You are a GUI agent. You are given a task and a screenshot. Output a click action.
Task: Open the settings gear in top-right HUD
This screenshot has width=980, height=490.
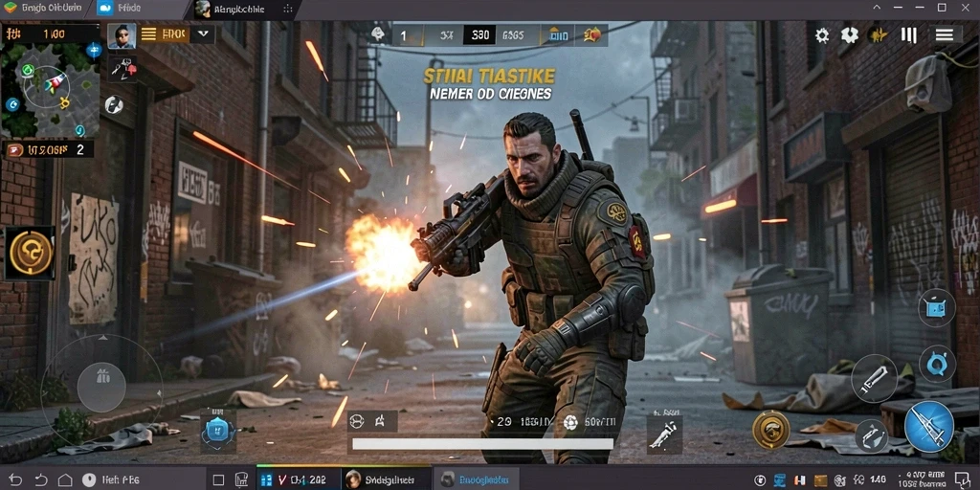pos(822,35)
